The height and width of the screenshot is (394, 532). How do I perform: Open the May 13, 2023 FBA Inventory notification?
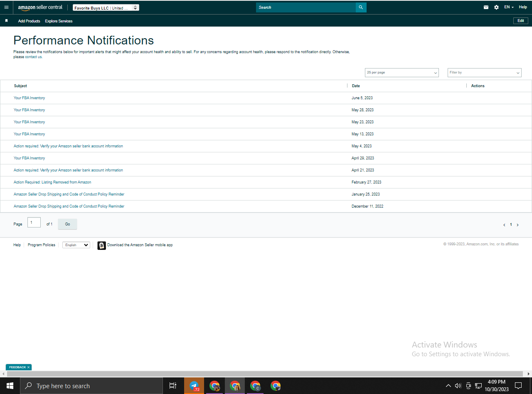coord(29,134)
